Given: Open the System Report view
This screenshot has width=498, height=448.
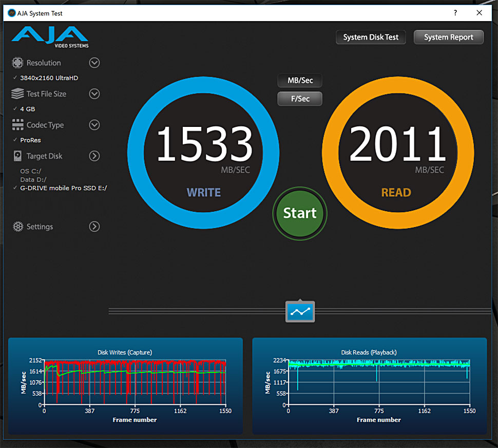Looking at the screenshot, I should click(448, 37).
